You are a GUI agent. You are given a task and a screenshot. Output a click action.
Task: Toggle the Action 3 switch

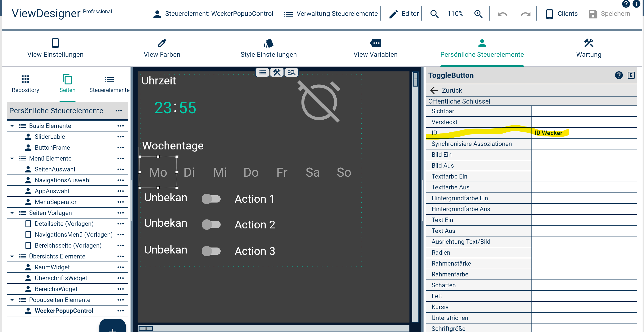coord(211,251)
